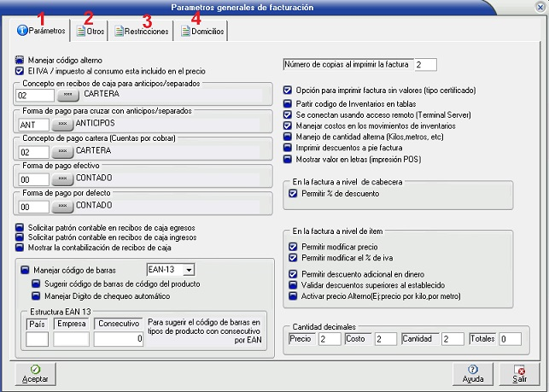Image resolution: width=549 pixels, height=392 pixels.
Task: Expand the EAN-13 barcode type dropdown
Action: (x=189, y=270)
